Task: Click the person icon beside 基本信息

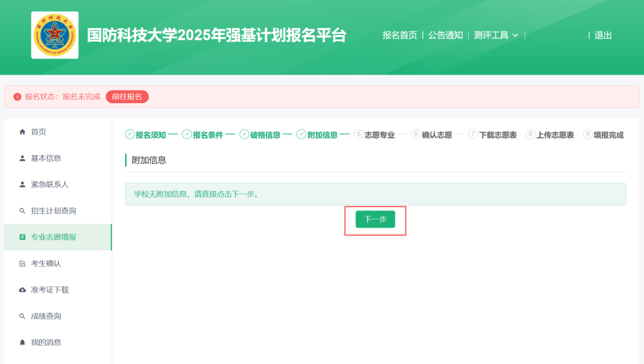Action: tap(22, 158)
